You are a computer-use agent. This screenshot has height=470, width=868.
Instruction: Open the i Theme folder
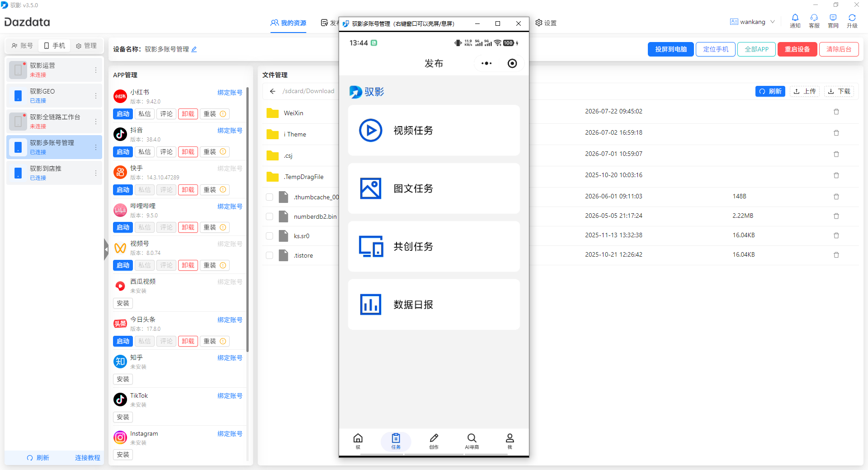295,134
